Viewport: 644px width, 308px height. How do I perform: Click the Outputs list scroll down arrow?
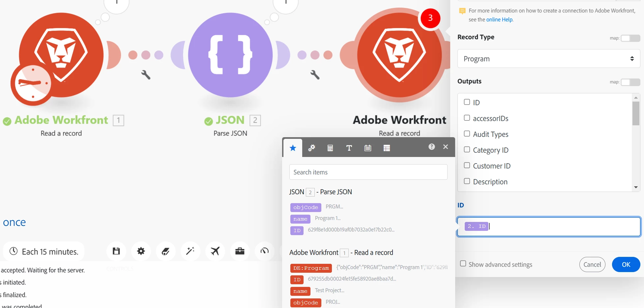pos(636,187)
